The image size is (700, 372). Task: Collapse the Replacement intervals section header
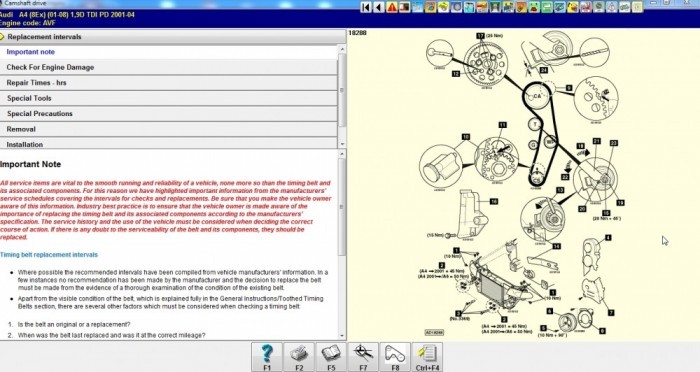(x=173, y=37)
